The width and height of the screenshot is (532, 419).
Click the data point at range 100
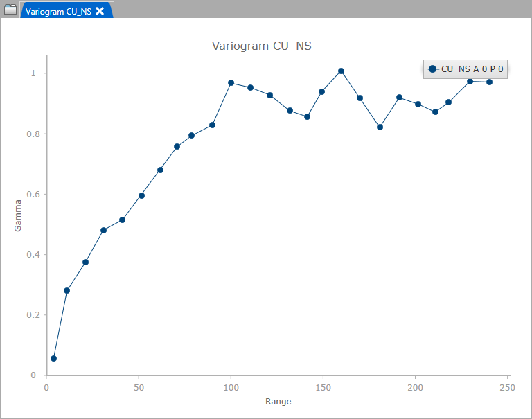click(231, 82)
